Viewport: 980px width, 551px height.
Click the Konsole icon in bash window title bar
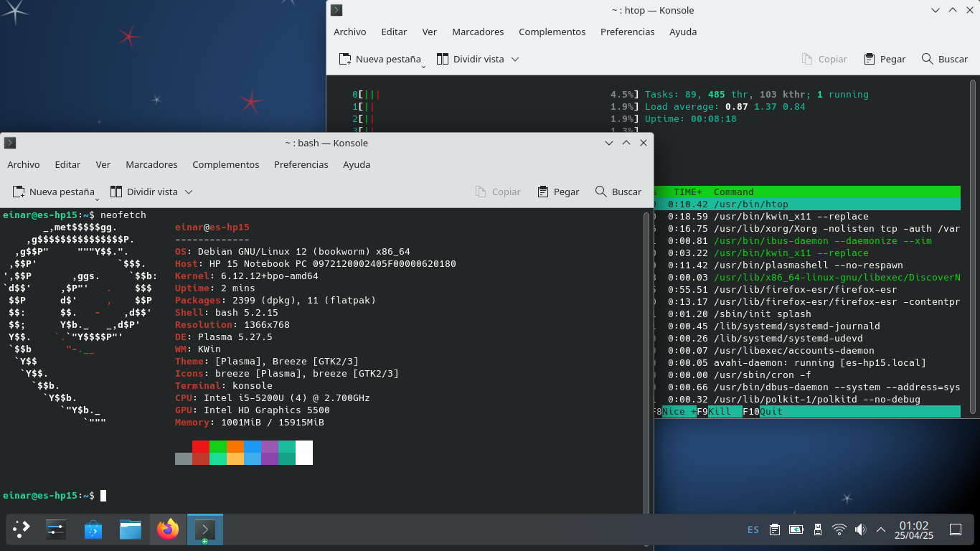[10, 143]
